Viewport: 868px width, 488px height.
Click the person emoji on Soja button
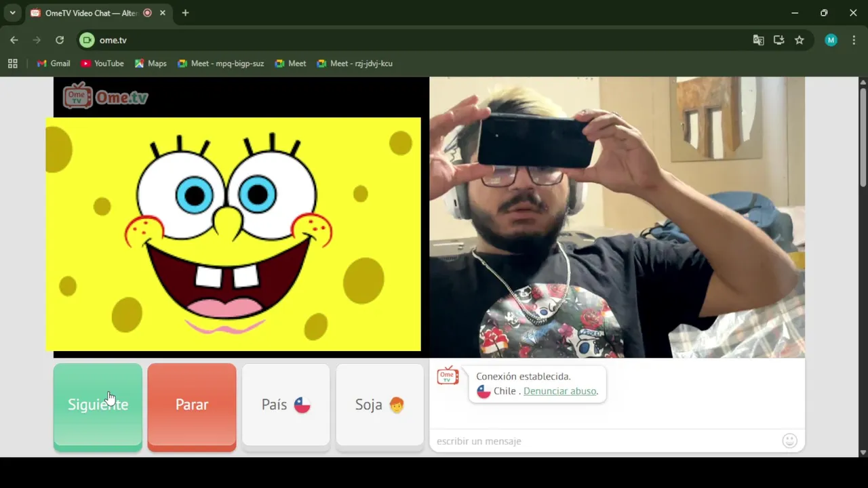tap(397, 405)
